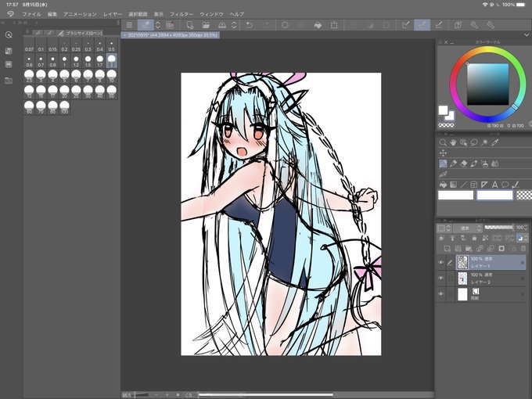
Task: Select brush size 0.8
Action: pyautogui.click(x=52, y=61)
